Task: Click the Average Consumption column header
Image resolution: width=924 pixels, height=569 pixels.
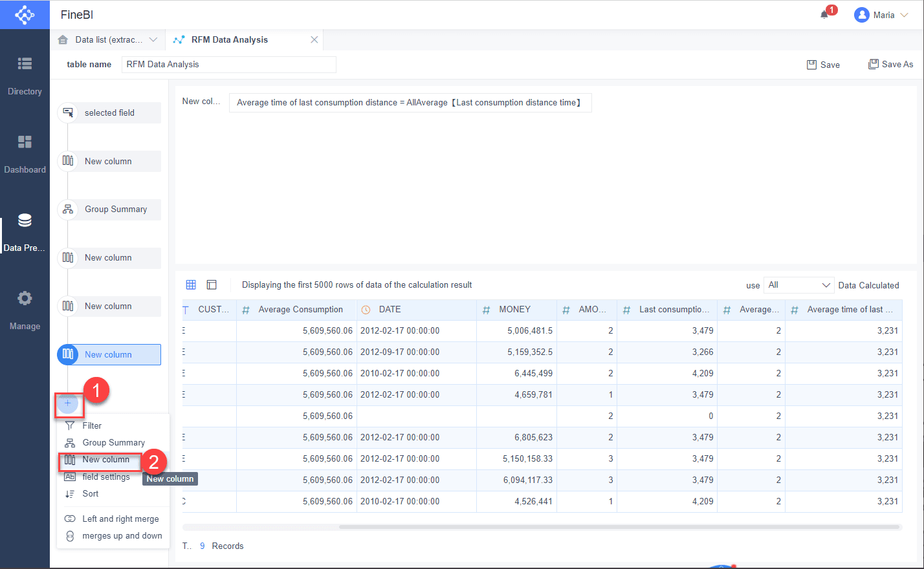Action: [296, 310]
